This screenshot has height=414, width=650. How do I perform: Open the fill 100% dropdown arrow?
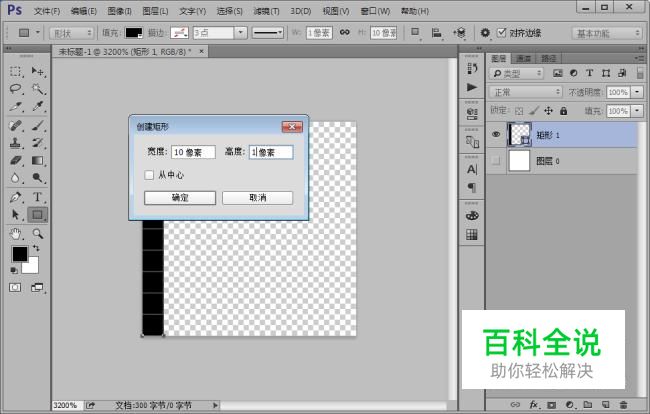pyautogui.click(x=637, y=111)
